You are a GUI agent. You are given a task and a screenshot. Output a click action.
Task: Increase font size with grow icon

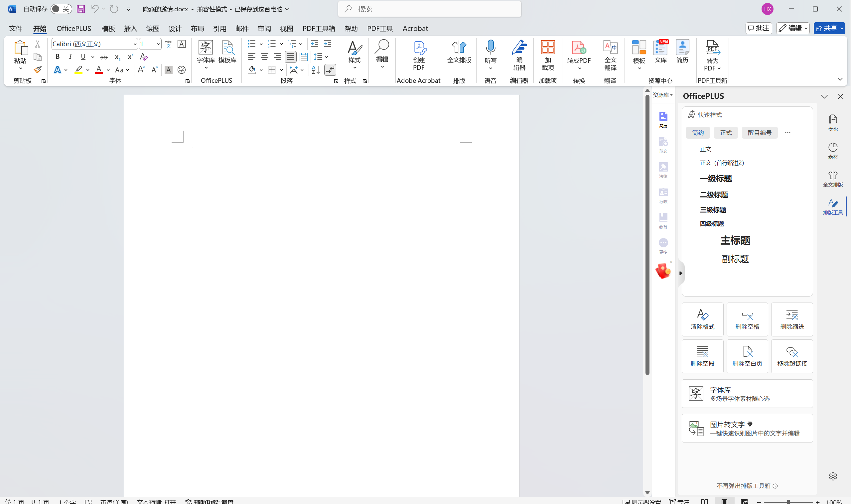click(141, 69)
